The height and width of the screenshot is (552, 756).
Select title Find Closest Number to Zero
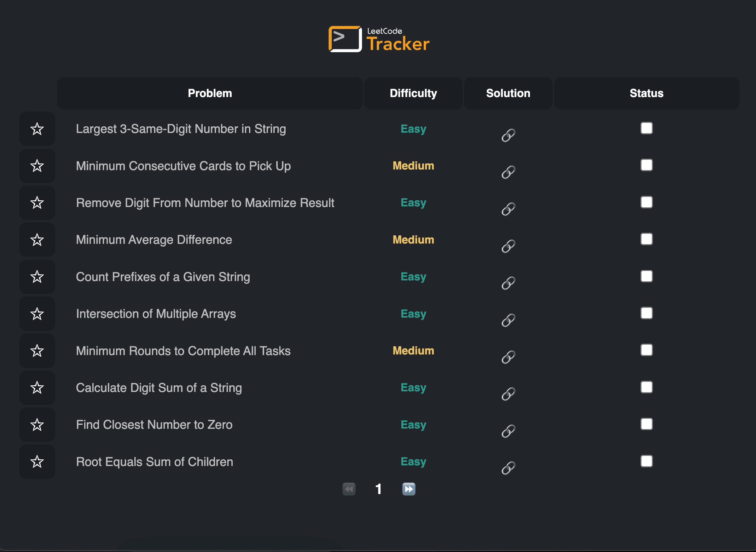tap(154, 425)
